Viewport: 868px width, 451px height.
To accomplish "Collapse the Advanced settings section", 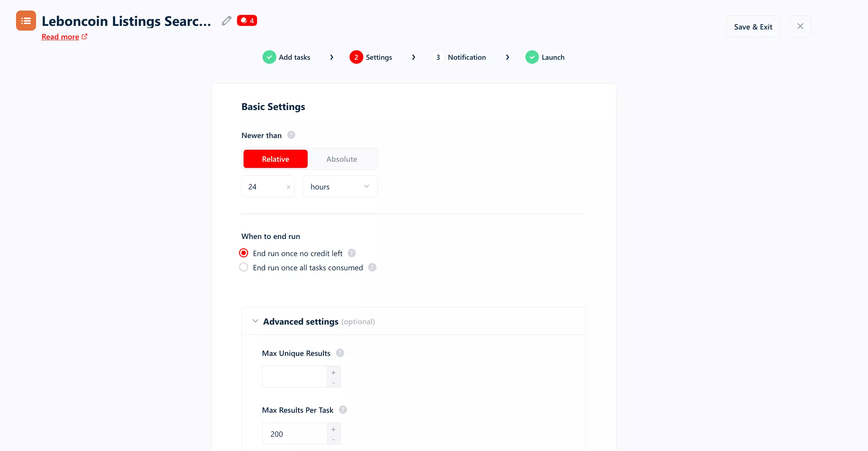I will pyautogui.click(x=255, y=321).
